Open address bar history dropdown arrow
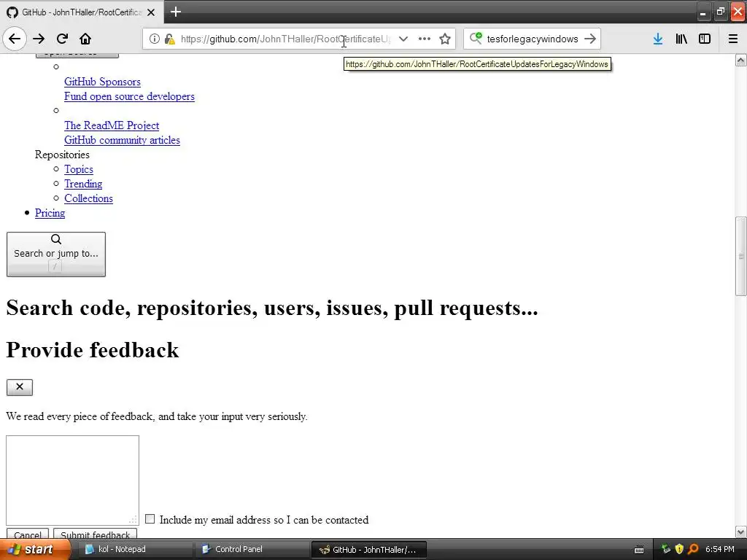This screenshot has width=747, height=560. [403, 39]
